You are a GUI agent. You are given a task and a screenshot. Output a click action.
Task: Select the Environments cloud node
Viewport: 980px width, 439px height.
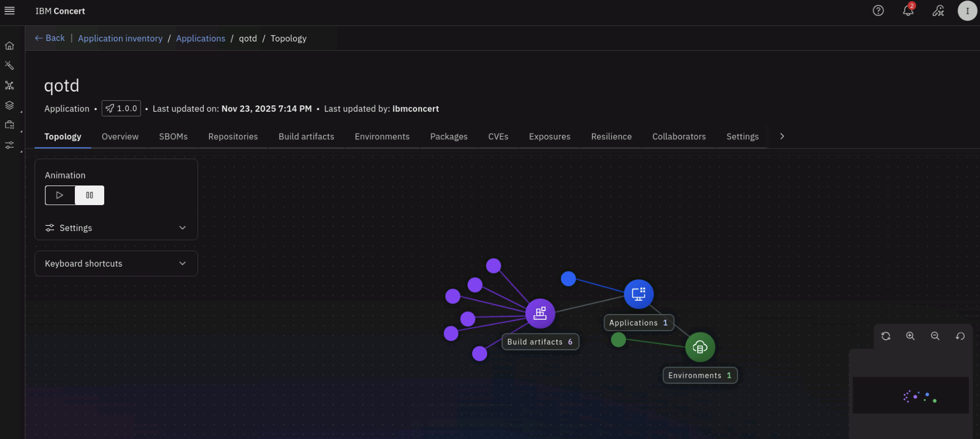(x=700, y=347)
